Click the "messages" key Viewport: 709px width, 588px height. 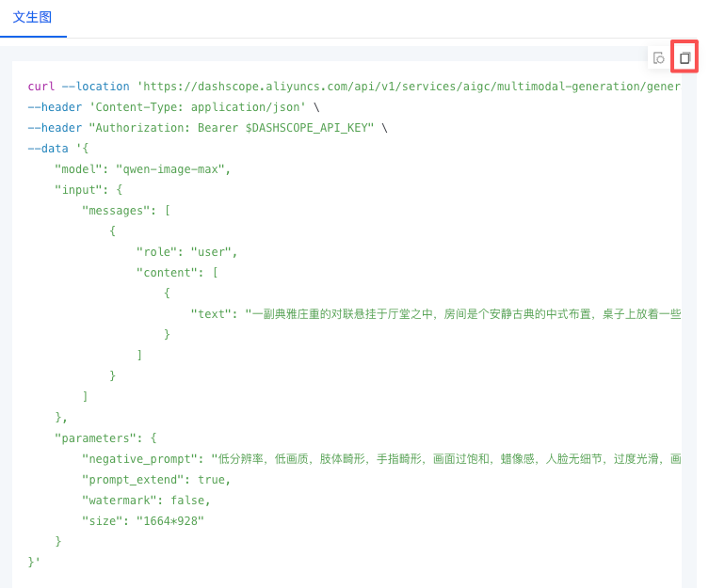tap(120, 211)
